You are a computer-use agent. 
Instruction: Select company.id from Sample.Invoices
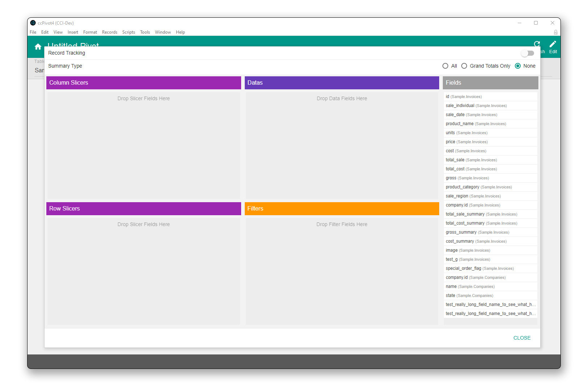pos(490,205)
